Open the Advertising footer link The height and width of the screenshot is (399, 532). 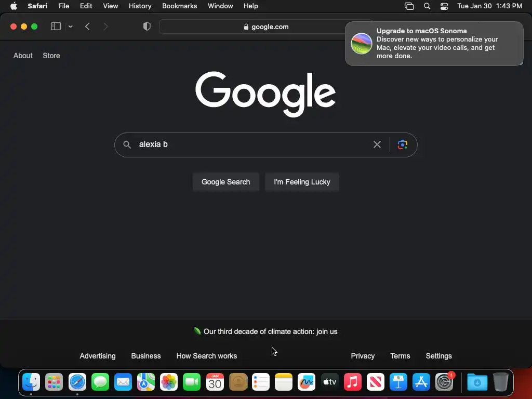(x=97, y=356)
